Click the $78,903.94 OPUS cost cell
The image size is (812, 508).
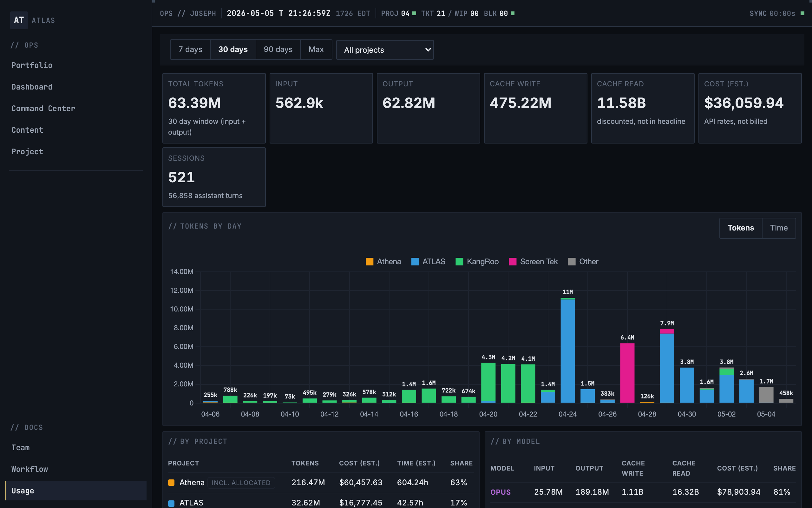pos(738,492)
